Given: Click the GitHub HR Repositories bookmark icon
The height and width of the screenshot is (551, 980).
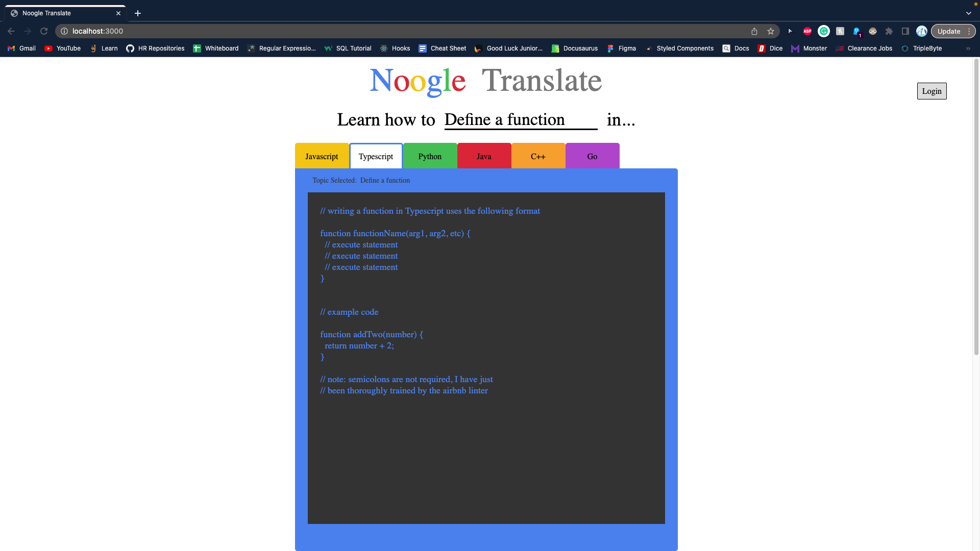Looking at the screenshot, I should click(131, 48).
